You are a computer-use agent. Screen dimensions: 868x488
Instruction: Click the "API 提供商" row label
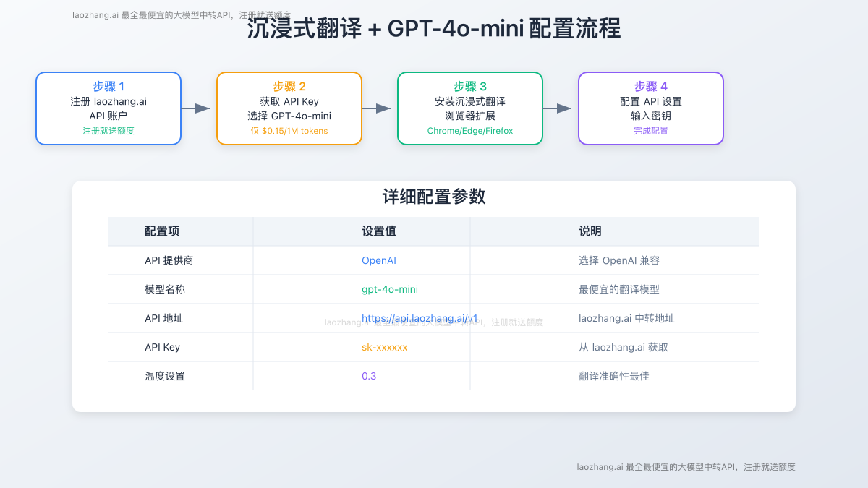coord(169,260)
